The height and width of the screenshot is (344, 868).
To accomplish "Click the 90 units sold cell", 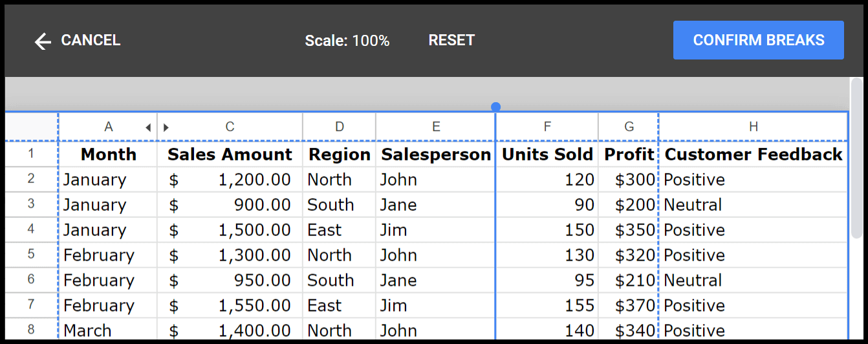I will (547, 204).
